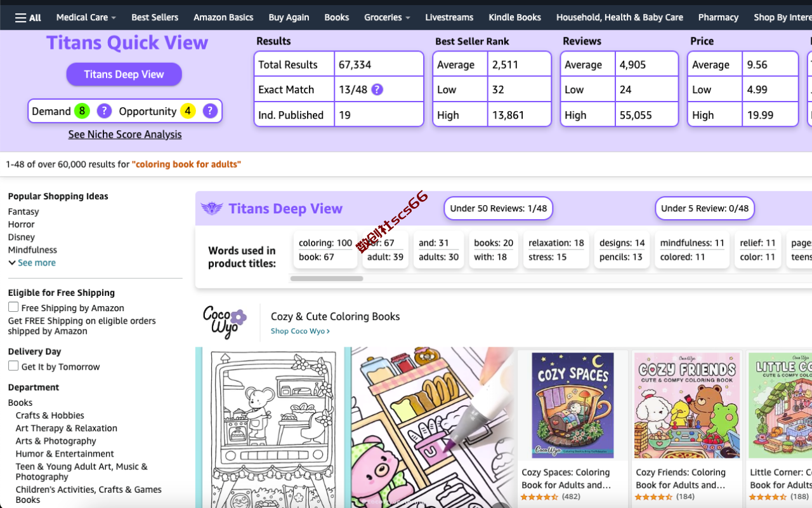This screenshot has width=812, height=508.
Task: Open Cozy Friends book cover thumbnail
Action: [x=687, y=405]
